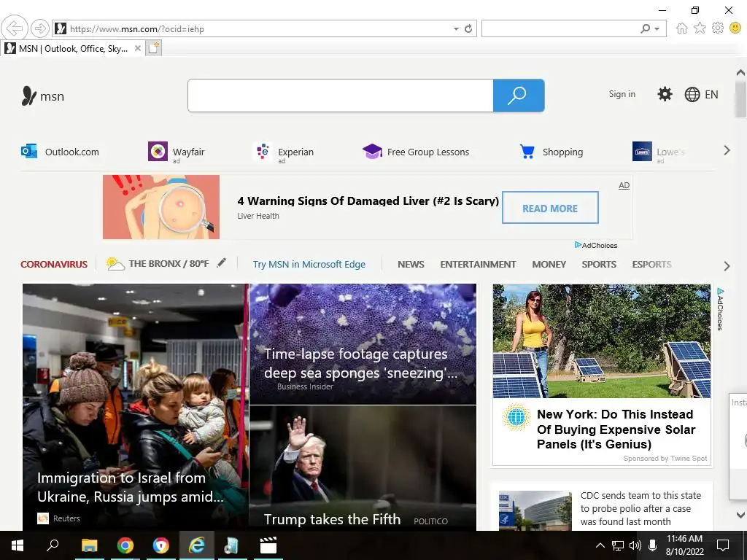Open deep sea sponges 'sneezing' story

coord(363,344)
